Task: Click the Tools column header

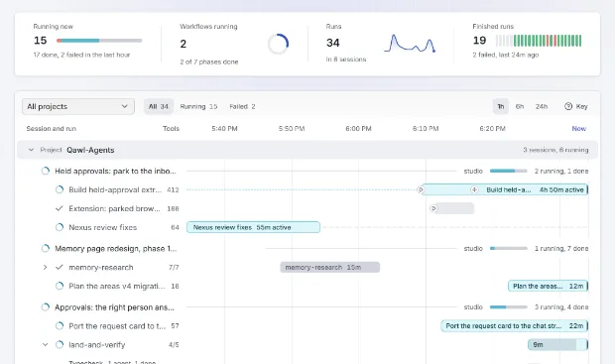Action: [x=171, y=128]
